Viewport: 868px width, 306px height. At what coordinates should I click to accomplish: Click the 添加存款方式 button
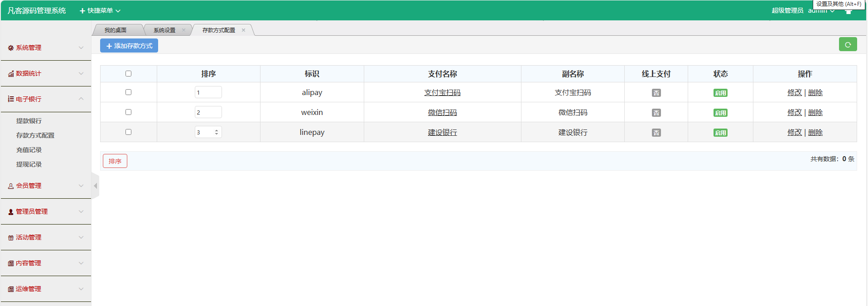129,46
